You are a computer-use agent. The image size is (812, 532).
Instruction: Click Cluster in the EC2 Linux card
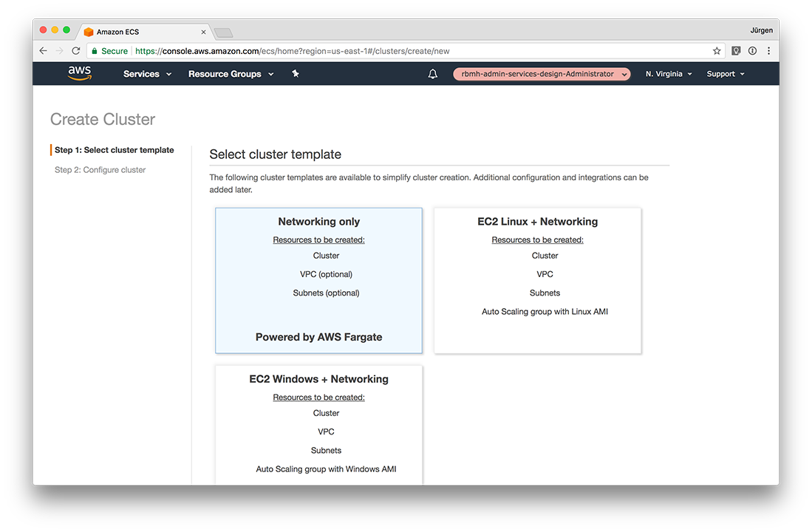[545, 256]
